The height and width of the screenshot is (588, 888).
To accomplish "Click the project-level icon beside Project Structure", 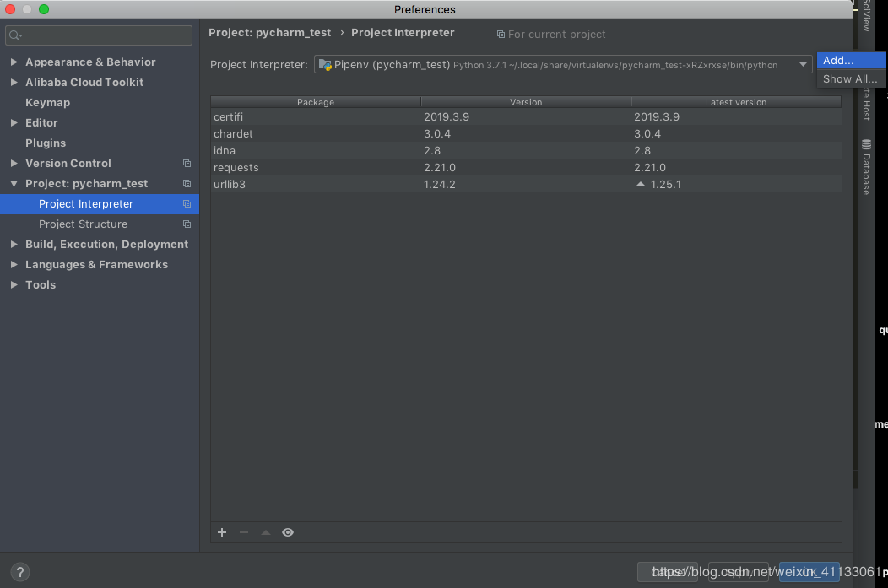I will pos(187,224).
